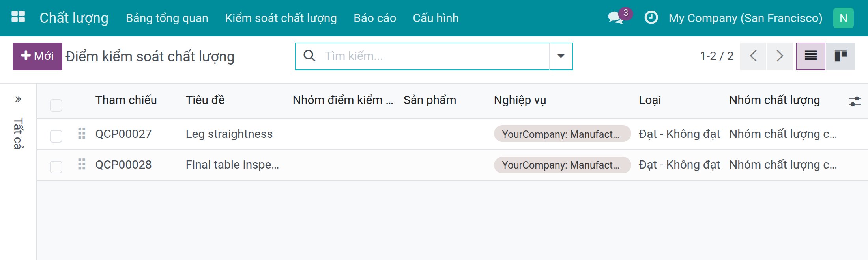This screenshot has height=260, width=868.
Task: Go to previous page arrow
Action: [753, 56]
